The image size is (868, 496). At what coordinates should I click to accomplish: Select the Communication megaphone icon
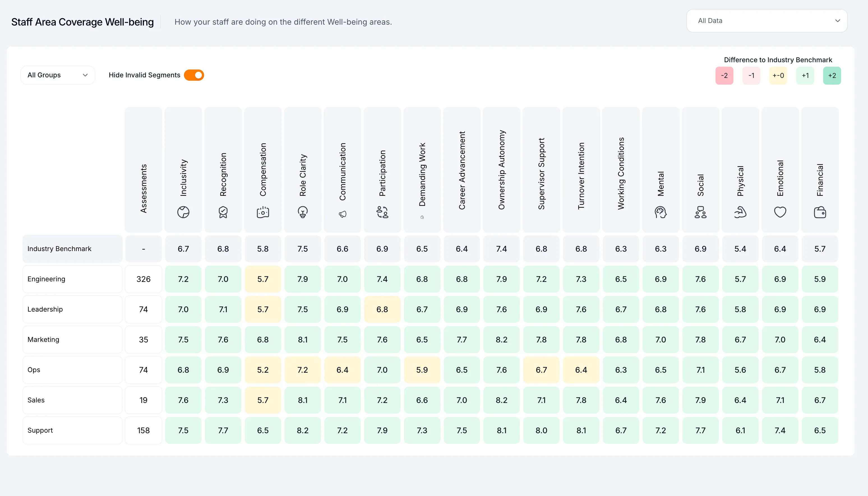click(x=343, y=214)
